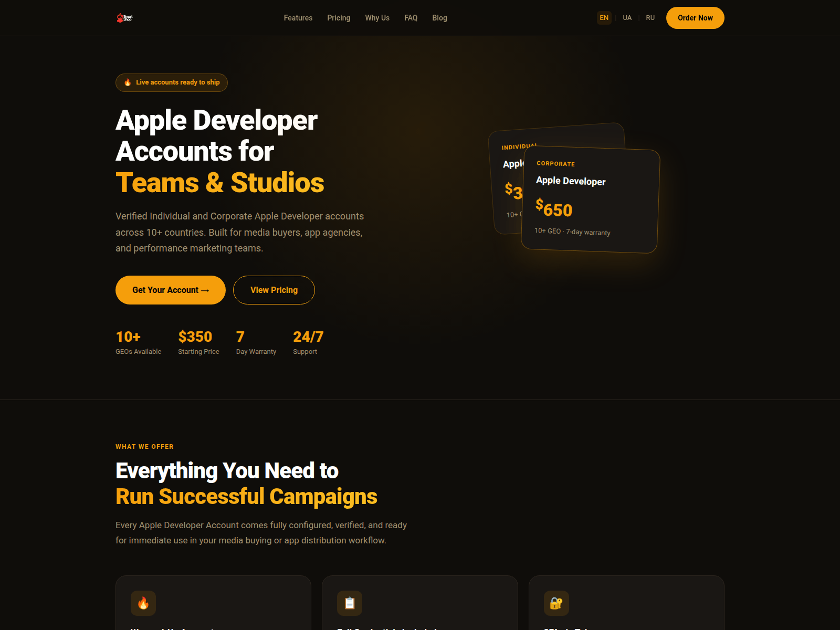Open the Features nav item
Image resolution: width=840 pixels, height=630 pixels.
coord(298,18)
